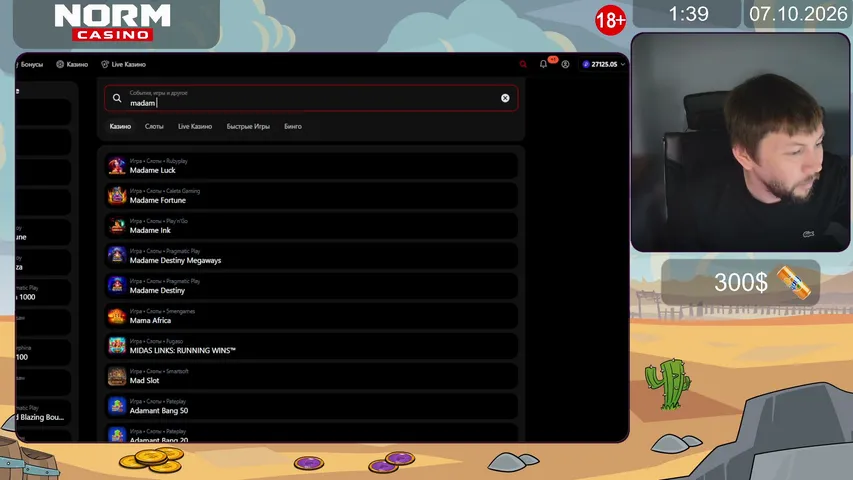The width and height of the screenshot is (853, 480).
Task: Expand the 27125.05 balance dropdown
Action: (604, 64)
